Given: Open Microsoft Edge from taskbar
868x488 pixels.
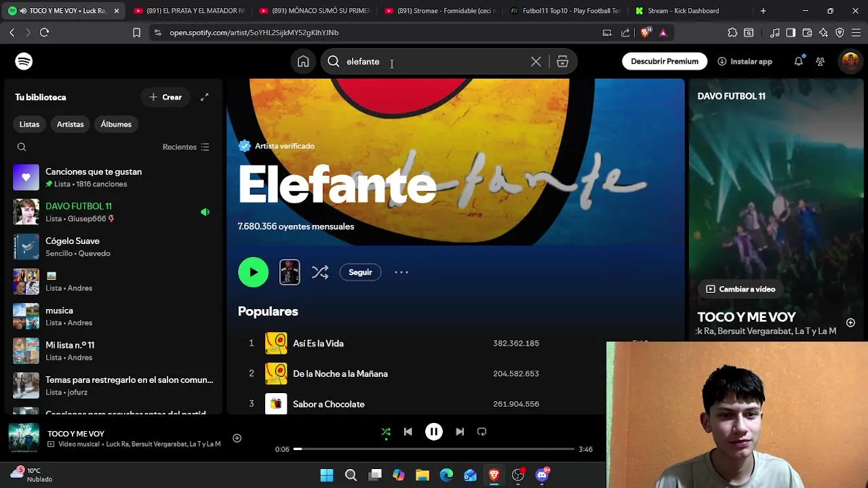Looking at the screenshot, I should click(x=446, y=475).
